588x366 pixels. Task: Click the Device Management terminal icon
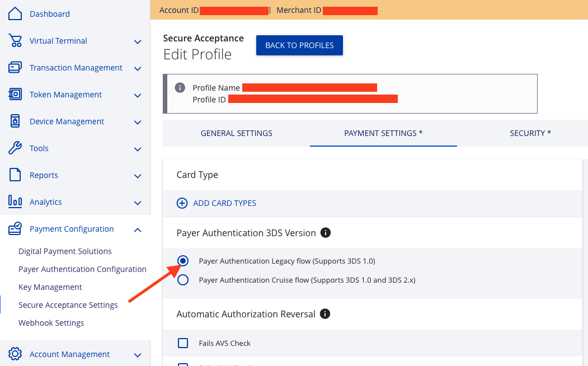pyautogui.click(x=15, y=121)
